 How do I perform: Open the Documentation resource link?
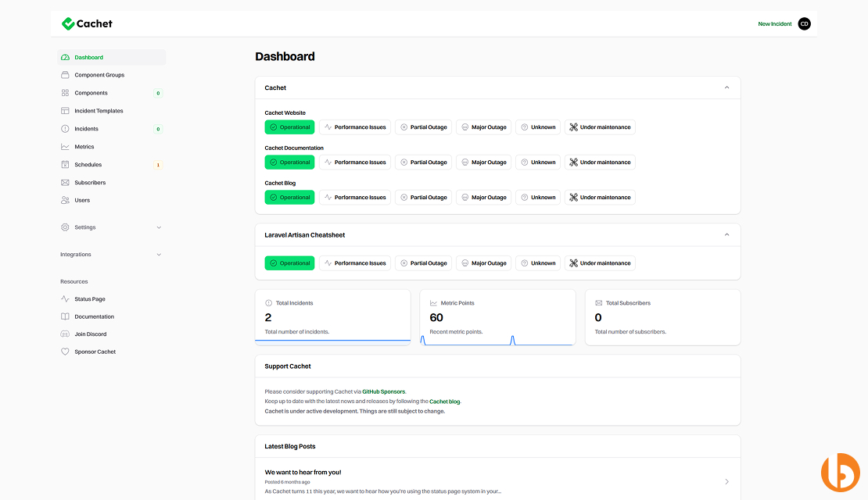[x=111, y=316]
